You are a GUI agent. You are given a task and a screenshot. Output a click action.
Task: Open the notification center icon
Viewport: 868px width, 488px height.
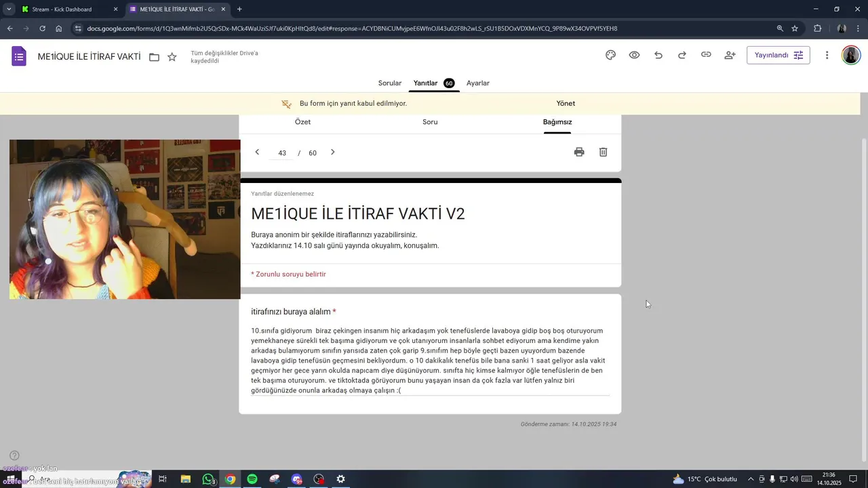[853, 479]
